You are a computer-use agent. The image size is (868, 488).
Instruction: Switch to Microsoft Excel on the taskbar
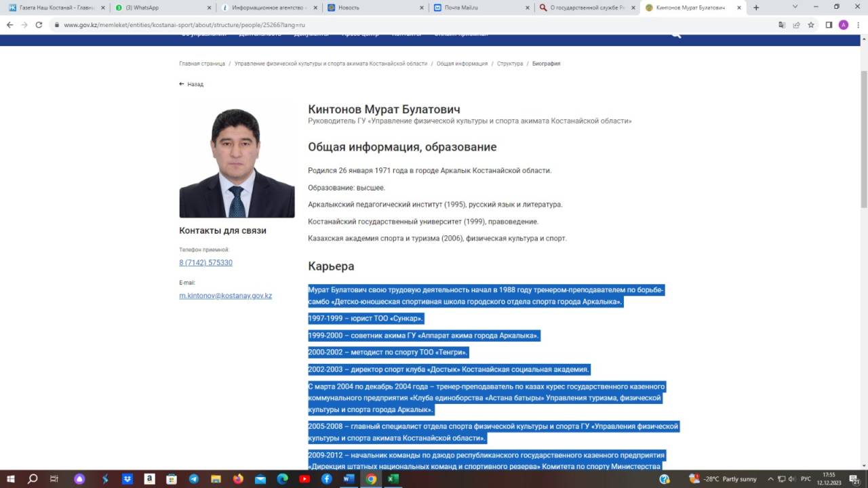393,479
